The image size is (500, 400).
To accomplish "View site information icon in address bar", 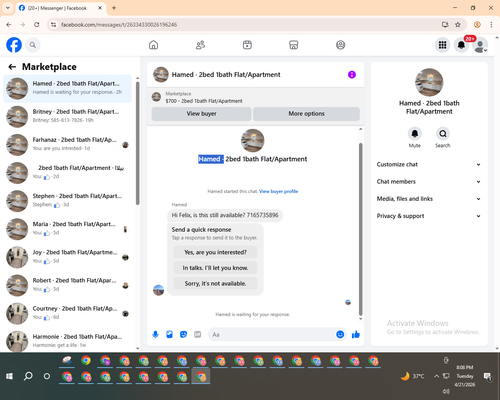I will [x=53, y=25].
